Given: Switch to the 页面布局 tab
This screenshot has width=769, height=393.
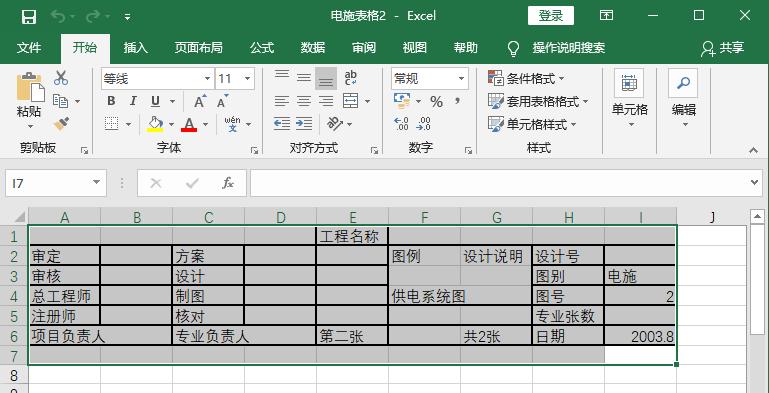Looking at the screenshot, I should (199, 48).
